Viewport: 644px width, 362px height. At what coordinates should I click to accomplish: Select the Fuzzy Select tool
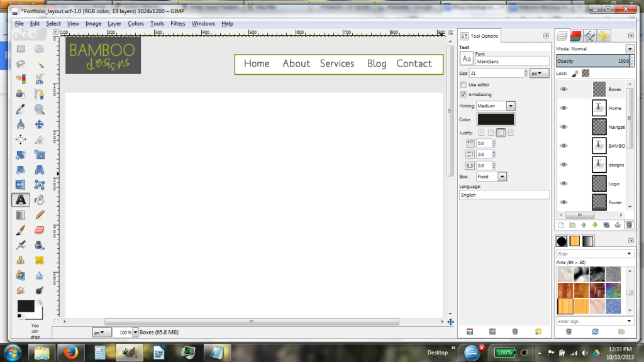(x=40, y=65)
